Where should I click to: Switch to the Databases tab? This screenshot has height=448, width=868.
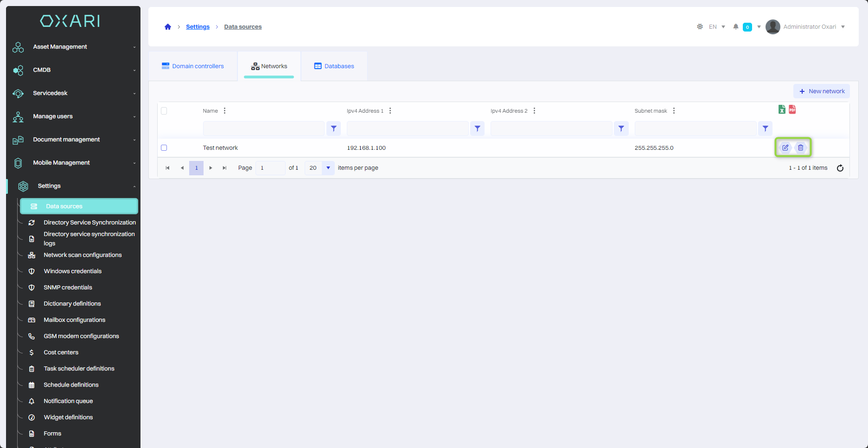coord(334,66)
